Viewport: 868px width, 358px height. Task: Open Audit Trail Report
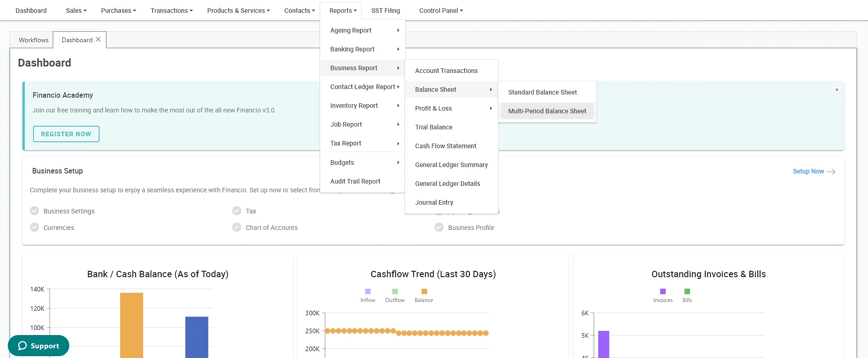click(x=363, y=181)
